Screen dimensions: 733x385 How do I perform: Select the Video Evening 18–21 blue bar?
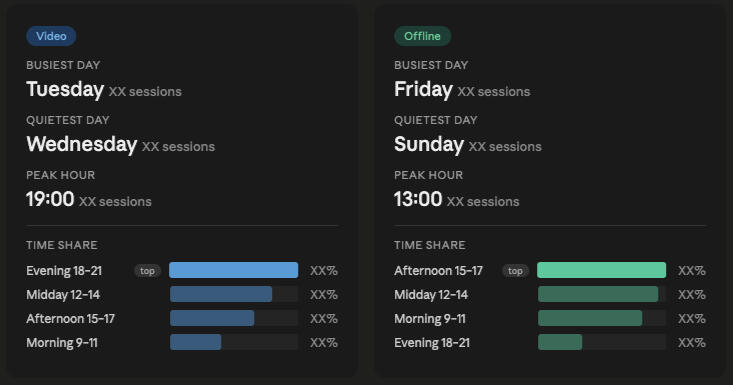point(233,270)
